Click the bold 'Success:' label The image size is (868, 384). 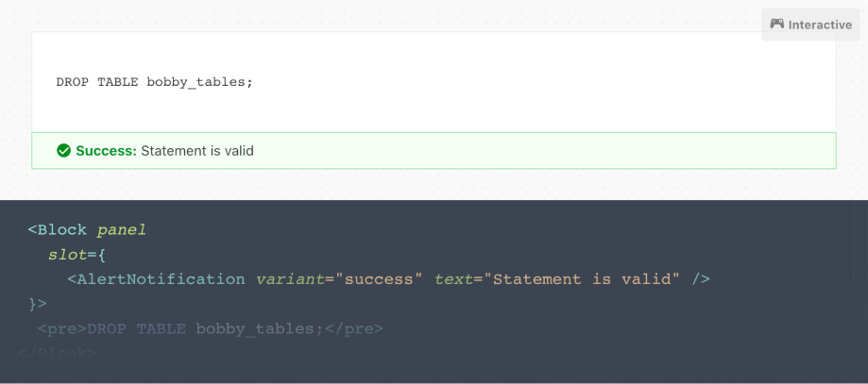pyautogui.click(x=107, y=151)
